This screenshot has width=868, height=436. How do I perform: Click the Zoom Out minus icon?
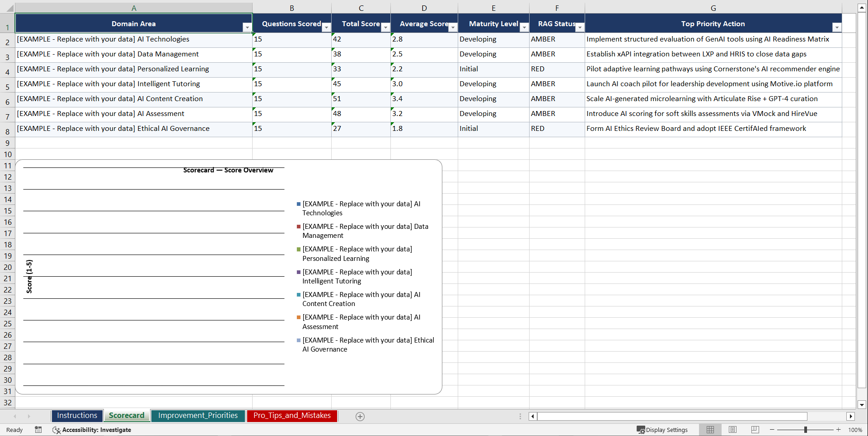(x=772, y=430)
